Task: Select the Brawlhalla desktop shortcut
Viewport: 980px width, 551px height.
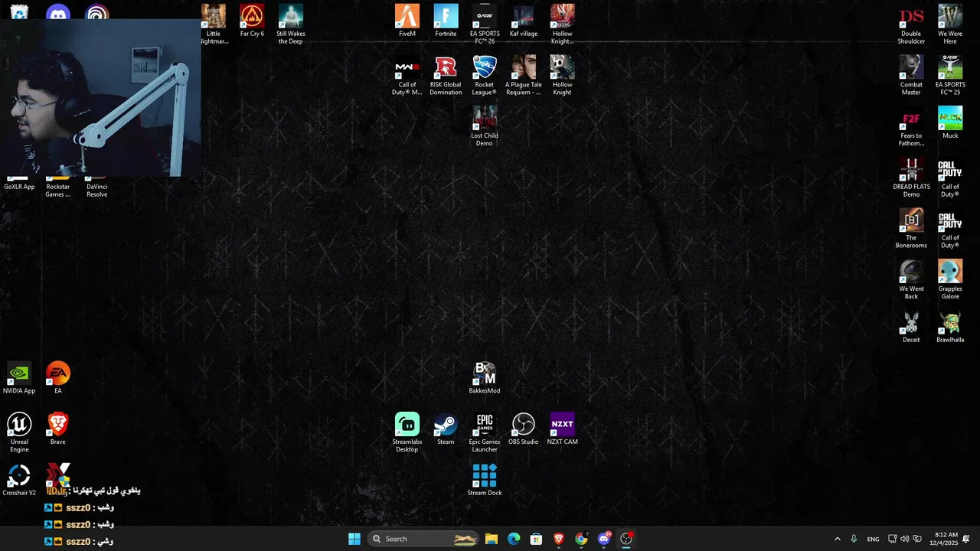Action: 950,327
